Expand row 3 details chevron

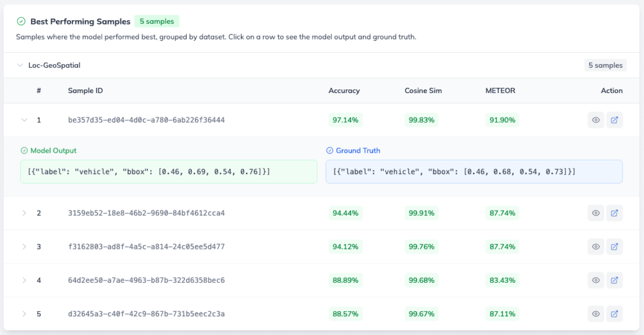[x=25, y=247]
